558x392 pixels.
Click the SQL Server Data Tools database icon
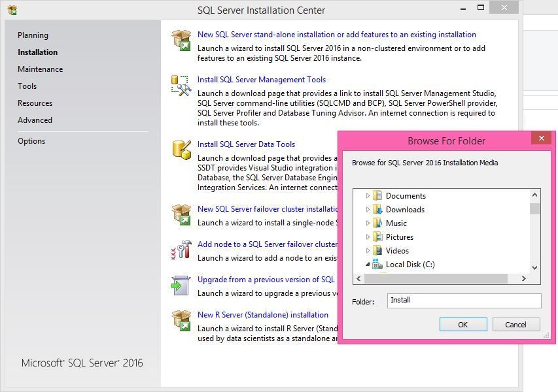pos(183,149)
